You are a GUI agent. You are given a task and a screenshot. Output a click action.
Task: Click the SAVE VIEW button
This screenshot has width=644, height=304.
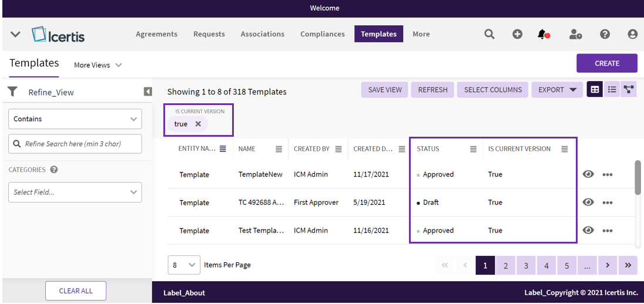(x=385, y=90)
